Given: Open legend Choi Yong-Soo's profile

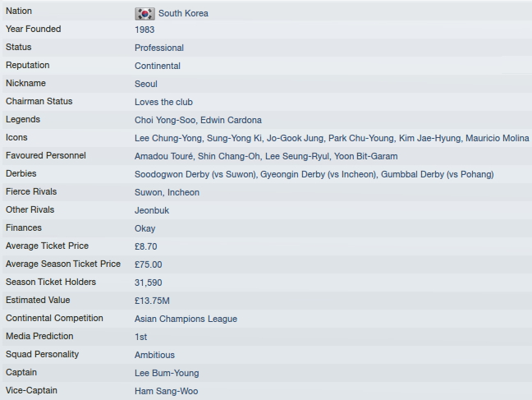Looking at the screenshot, I should pos(165,120).
